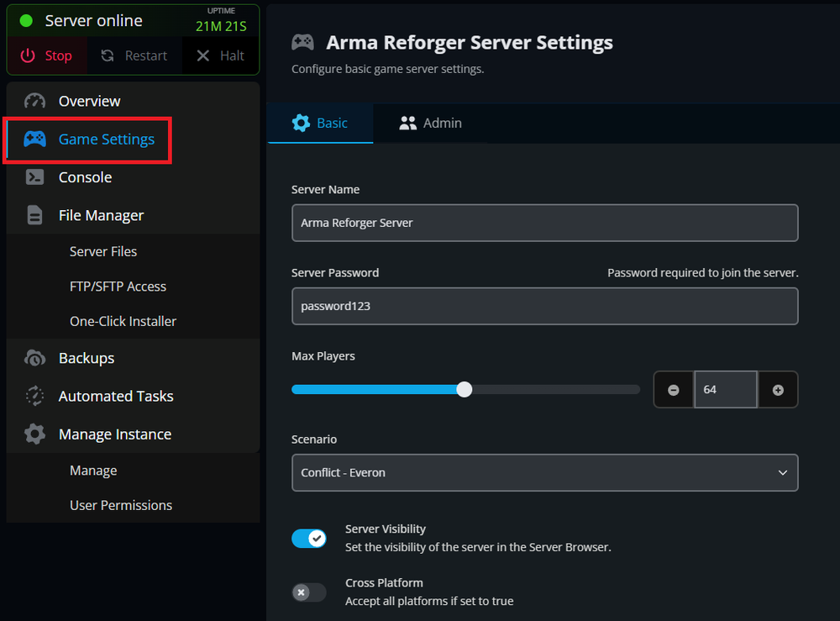Open Console in the sidebar
This screenshot has height=621, width=840.
(x=133, y=176)
